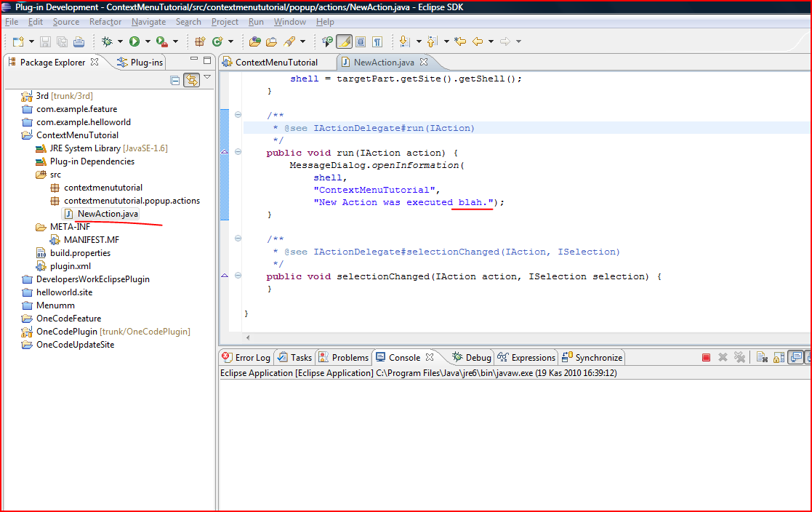Switch to the Error Log tab

(x=246, y=358)
